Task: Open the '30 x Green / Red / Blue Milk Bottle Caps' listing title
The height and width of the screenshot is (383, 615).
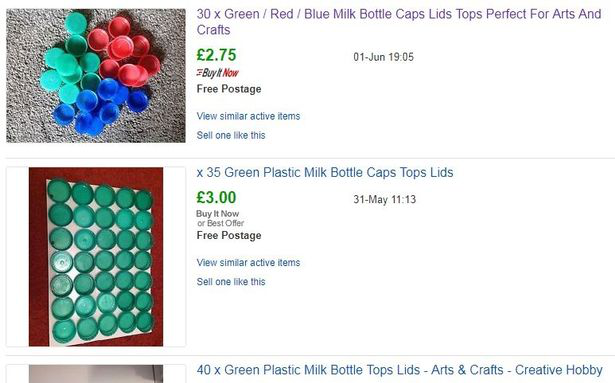Action: coord(399,22)
